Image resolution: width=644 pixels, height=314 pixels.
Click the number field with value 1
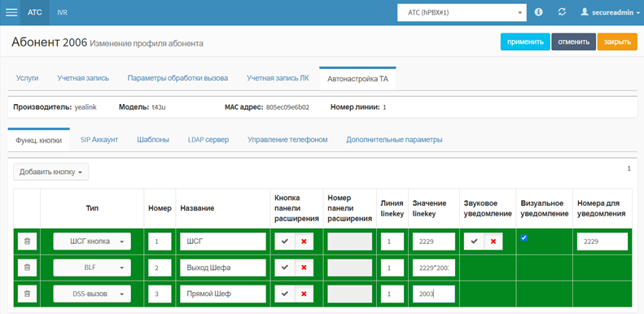pos(160,242)
